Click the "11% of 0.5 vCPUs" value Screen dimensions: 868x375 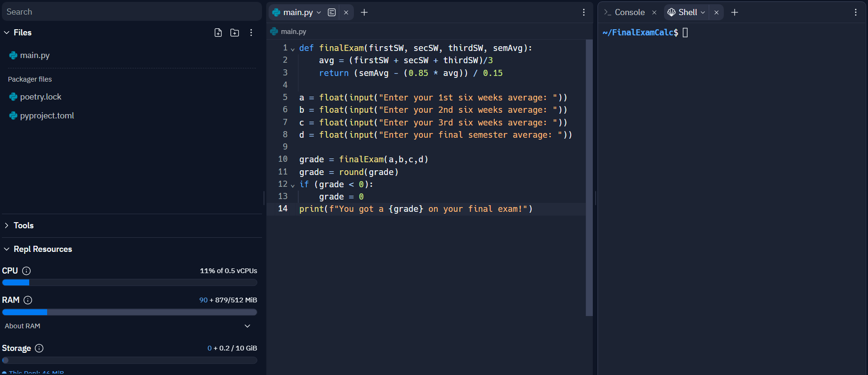point(229,271)
